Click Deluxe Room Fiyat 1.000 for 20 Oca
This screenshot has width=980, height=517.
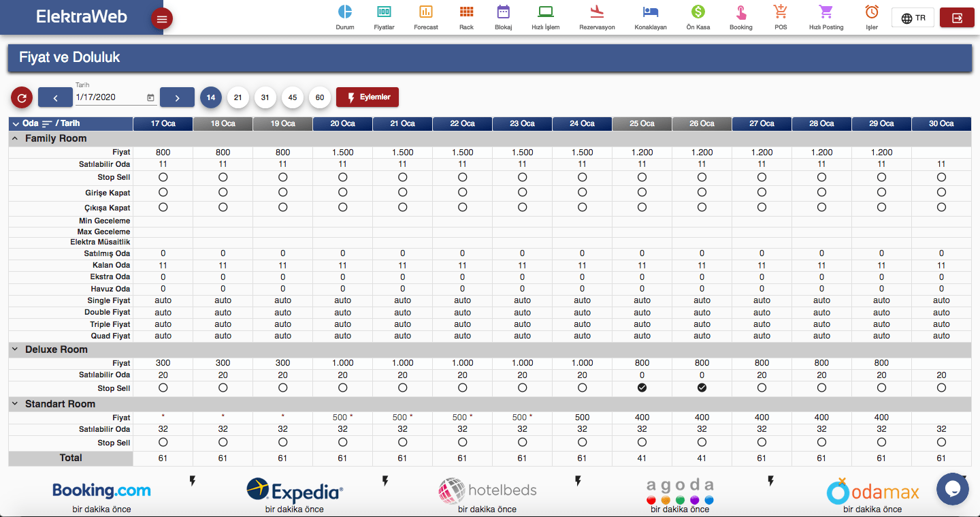point(342,363)
